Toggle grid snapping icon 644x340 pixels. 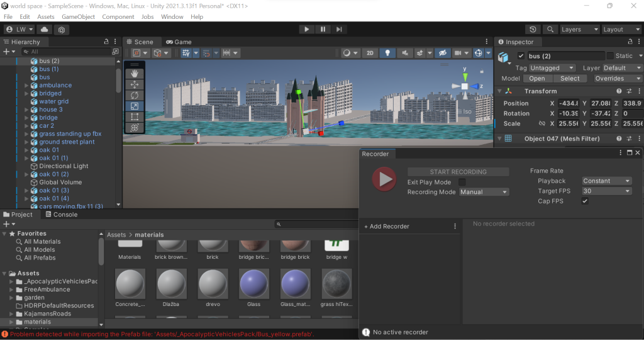(x=186, y=53)
